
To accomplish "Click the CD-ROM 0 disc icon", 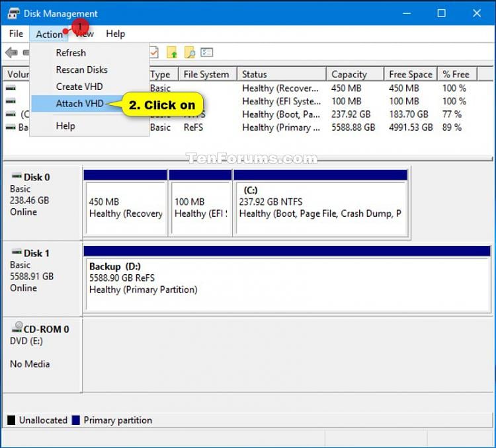I will click(17, 327).
